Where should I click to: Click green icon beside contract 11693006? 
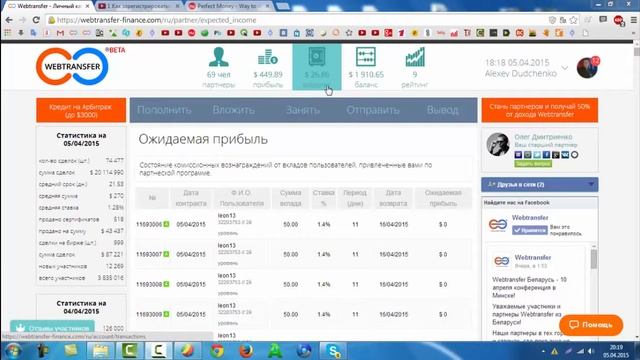[166, 224]
